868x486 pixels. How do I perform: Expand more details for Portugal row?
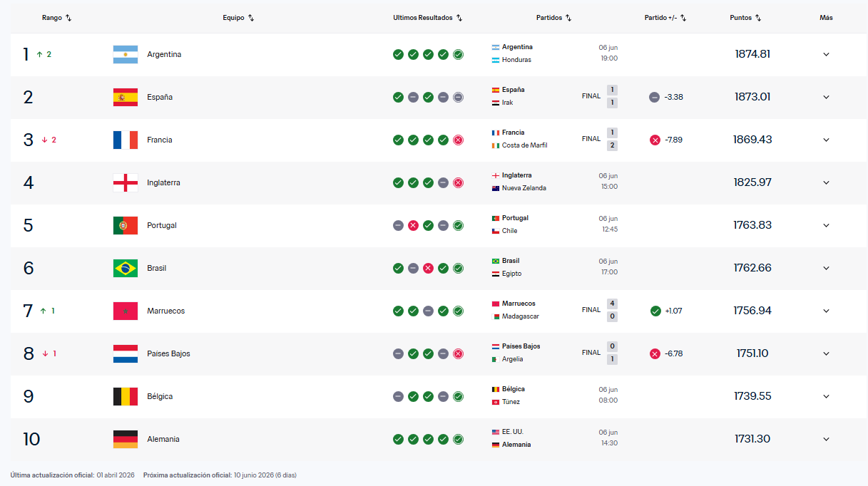[826, 225]
